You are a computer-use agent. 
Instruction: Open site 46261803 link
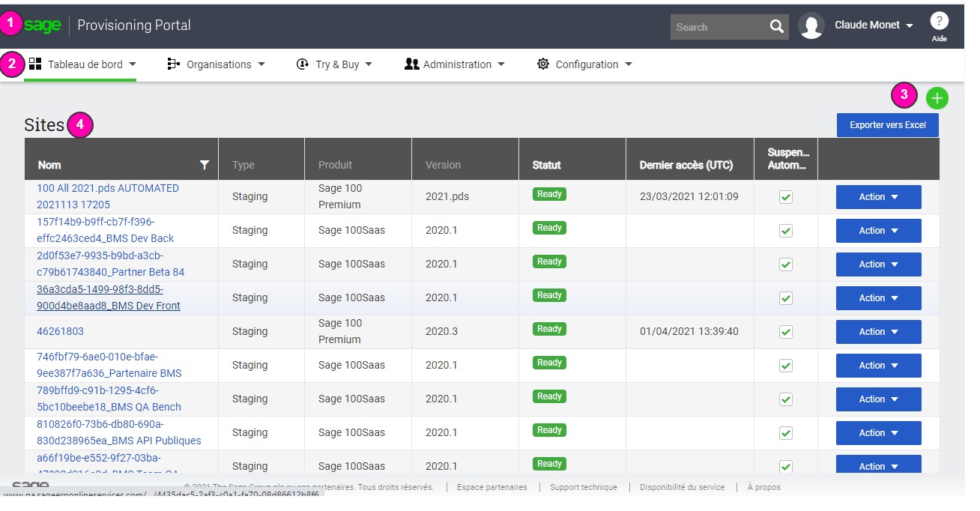61,331
